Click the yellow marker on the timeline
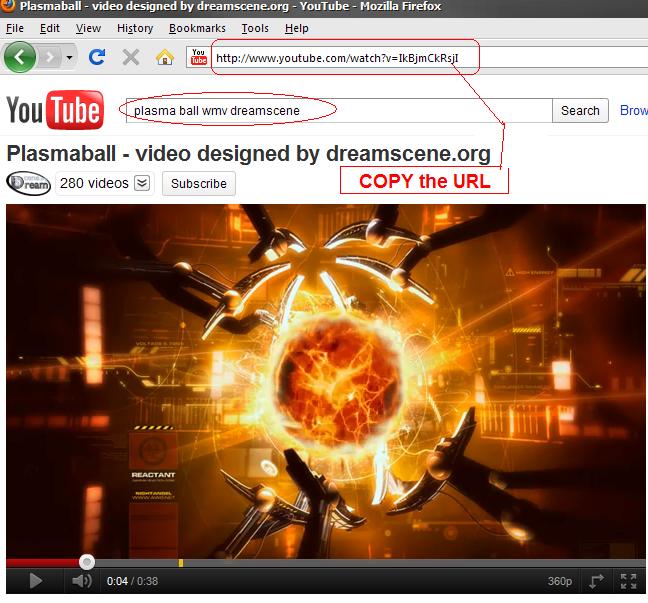Viewport: 648px width, 603px height. click(181, 562)
